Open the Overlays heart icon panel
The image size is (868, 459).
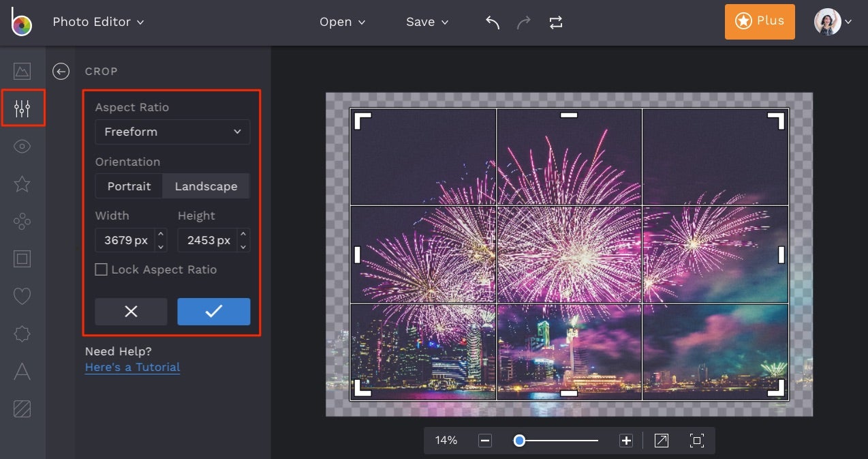pos(22,296)
